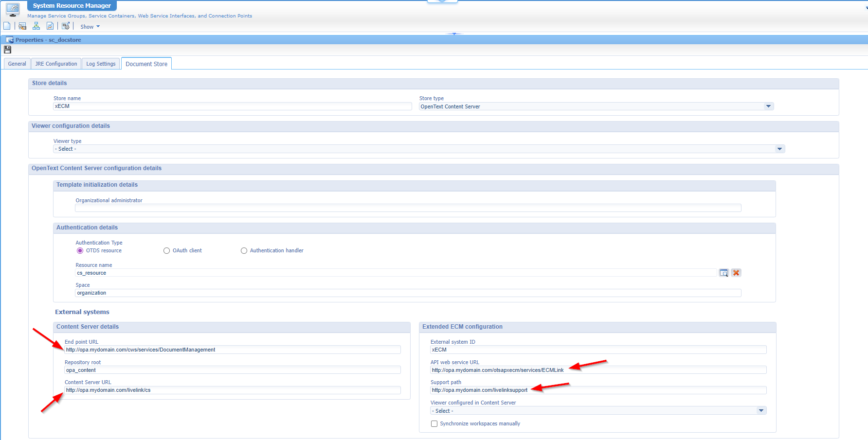Browse for a resource name
The image size is (868, 440).
pyautogui.click(x=723, y=273)
